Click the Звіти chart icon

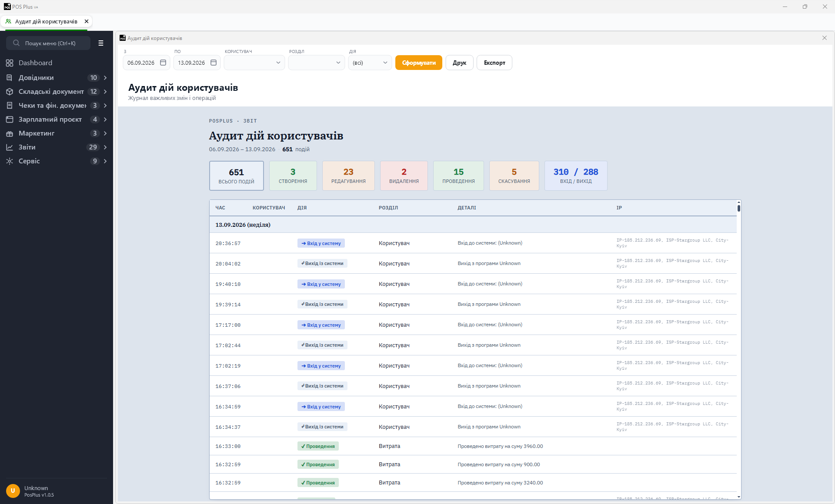click(x=10, y=147)
